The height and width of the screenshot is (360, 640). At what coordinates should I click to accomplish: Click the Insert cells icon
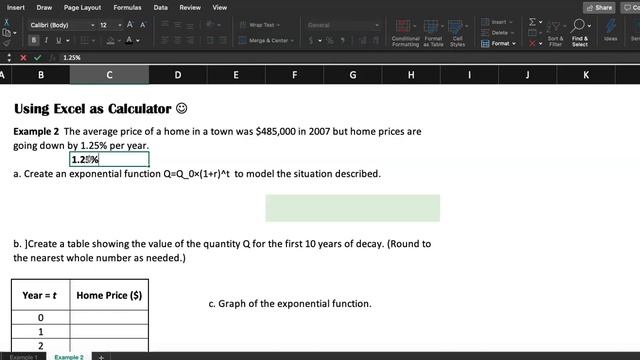click(485, 22)
